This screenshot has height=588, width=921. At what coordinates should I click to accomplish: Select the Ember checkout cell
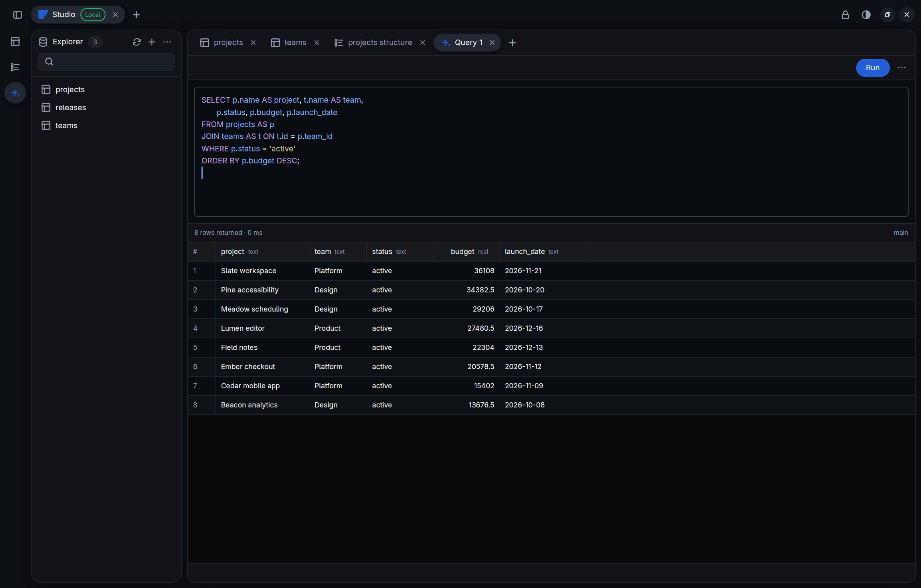click(262, 367)
